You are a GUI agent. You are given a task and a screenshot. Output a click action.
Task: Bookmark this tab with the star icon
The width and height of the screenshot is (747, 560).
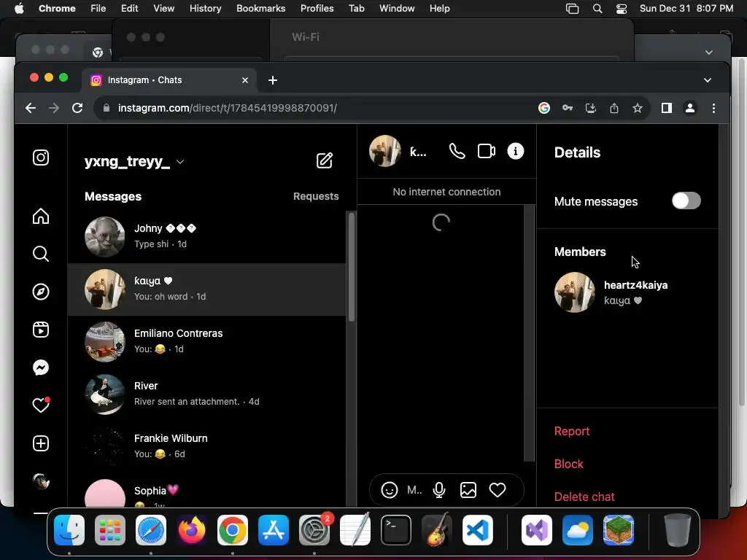638,108
